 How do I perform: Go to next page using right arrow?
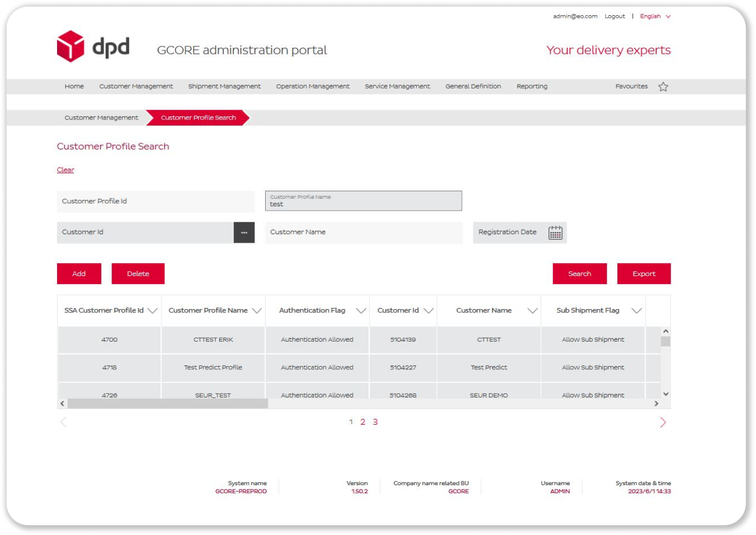pyautogui.click(x=663, y=423)
